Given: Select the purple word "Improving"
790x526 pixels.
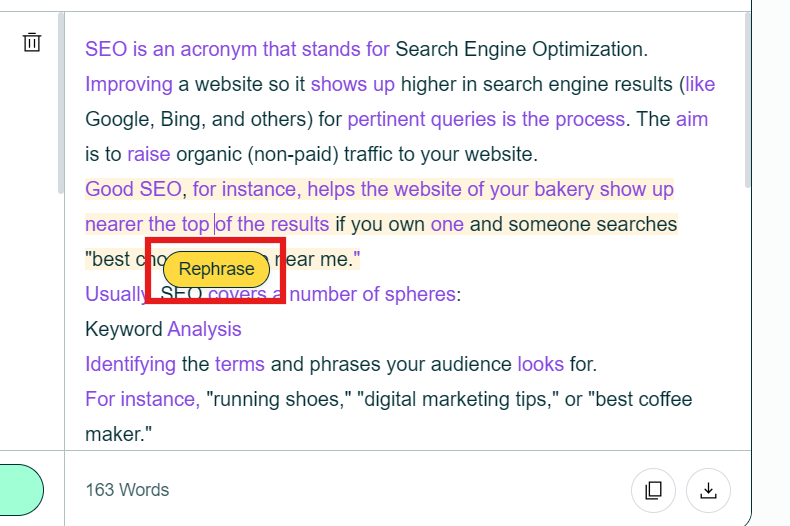Looking at the screenshot, I should (x=129, y=84).
